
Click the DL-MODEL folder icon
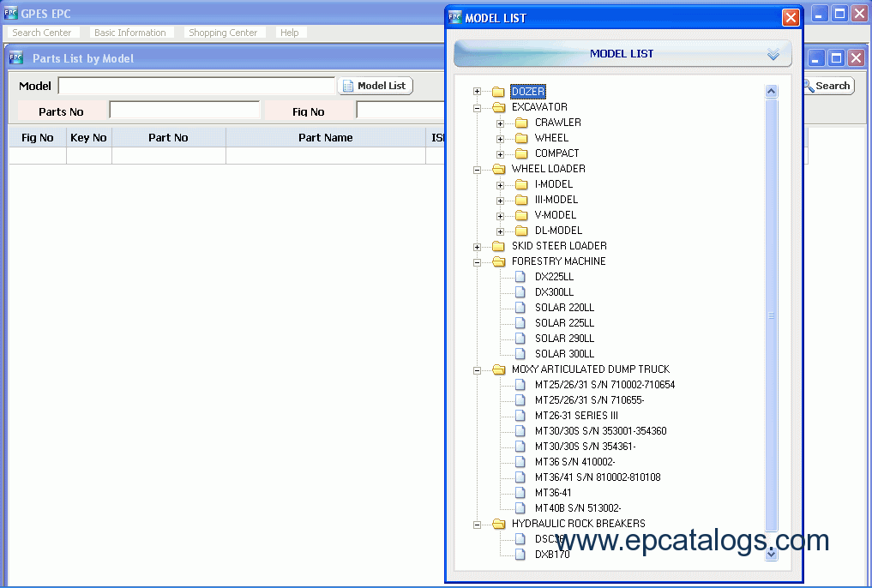click(521, 231)
